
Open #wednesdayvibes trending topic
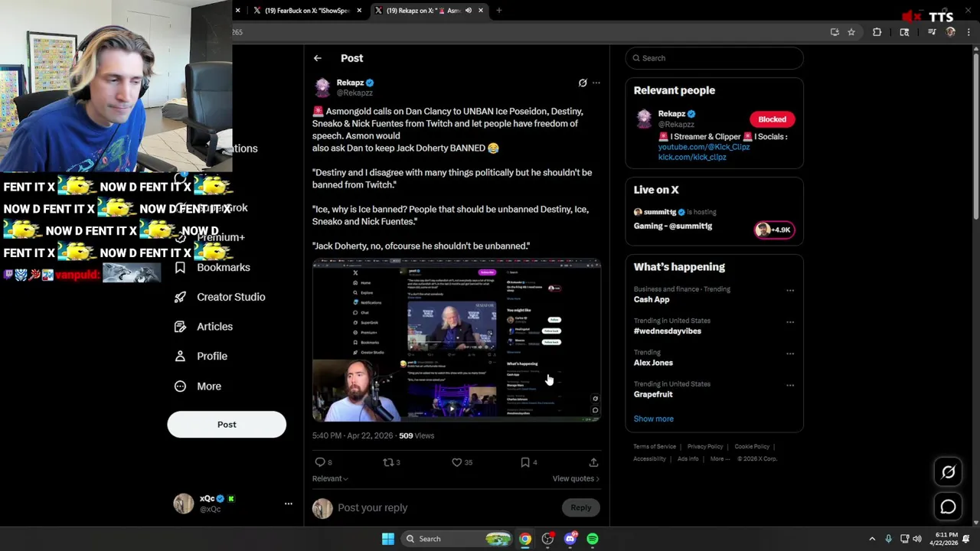point(667,331)
